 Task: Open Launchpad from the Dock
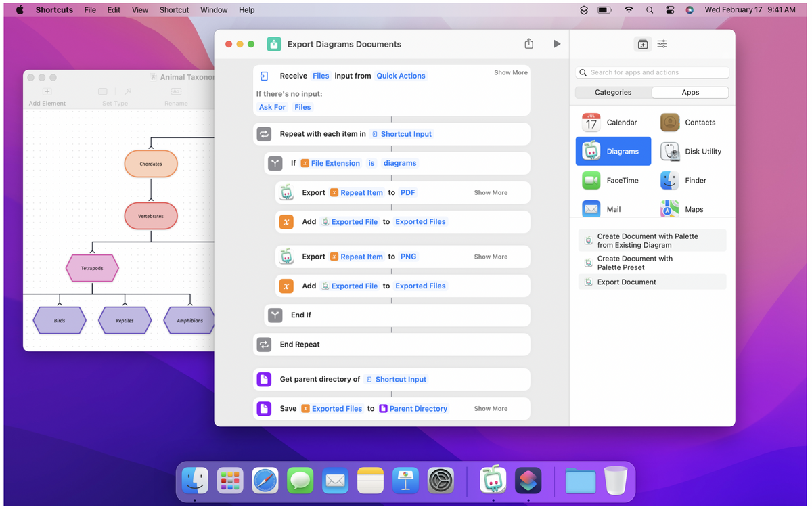click(x=230, y=481)
